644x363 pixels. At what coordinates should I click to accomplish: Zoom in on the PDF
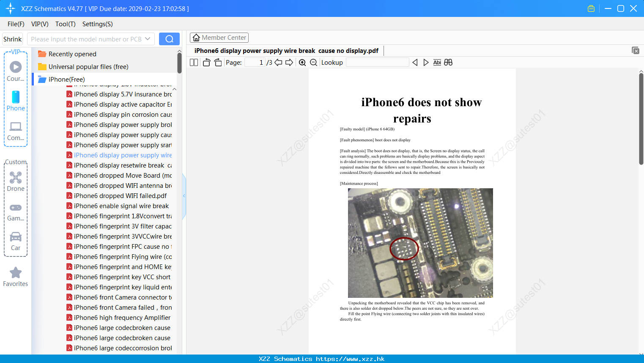(x=302, y=63)
